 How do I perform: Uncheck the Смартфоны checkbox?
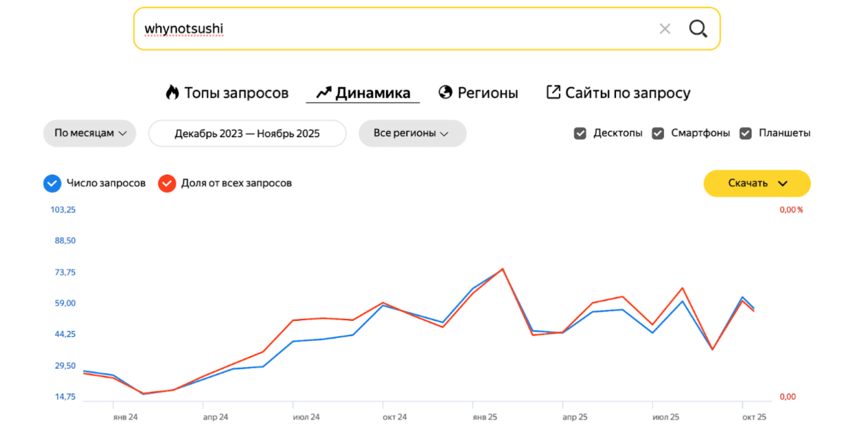pyautogui.click(x=658, y=133)
